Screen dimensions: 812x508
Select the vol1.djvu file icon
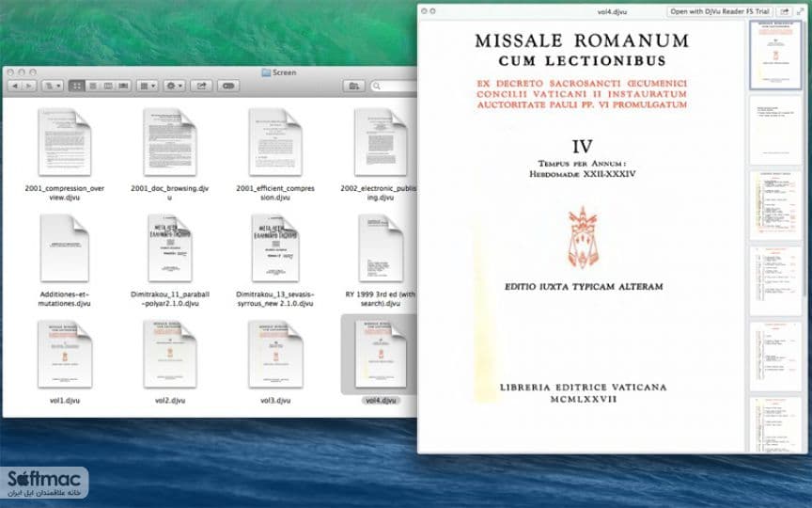65,354
